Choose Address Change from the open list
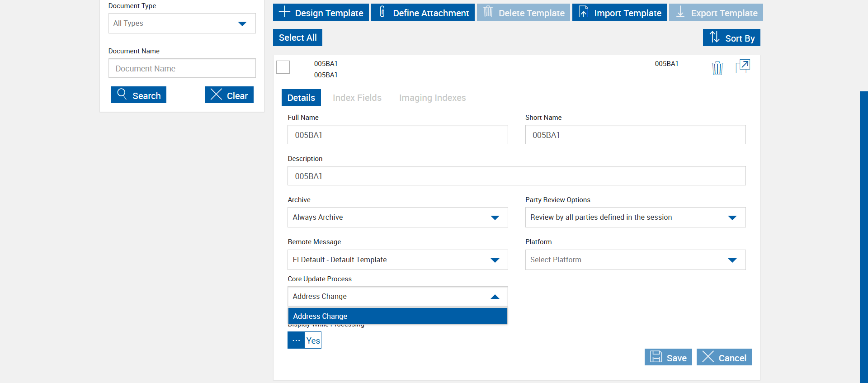 click(x=397, y=316)
